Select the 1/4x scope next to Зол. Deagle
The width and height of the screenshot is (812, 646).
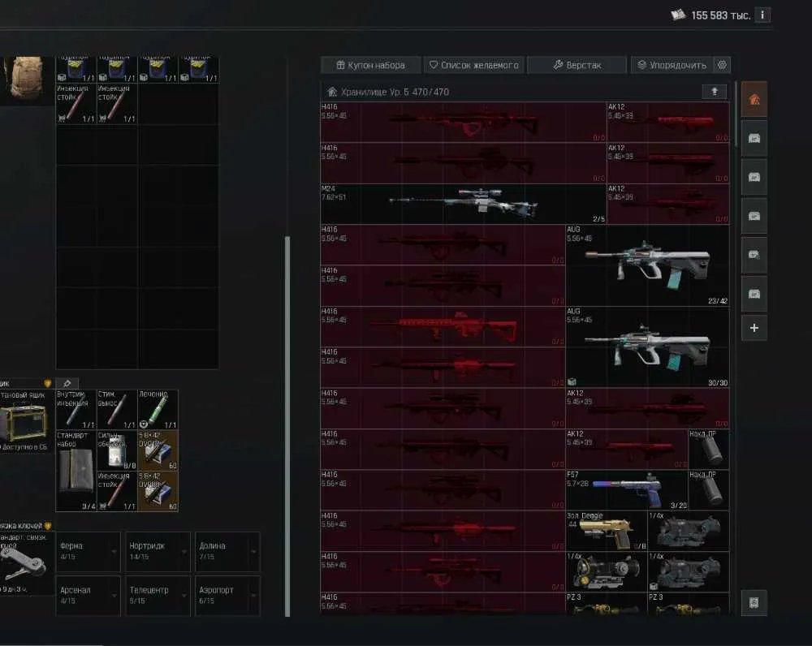point(689,531)
